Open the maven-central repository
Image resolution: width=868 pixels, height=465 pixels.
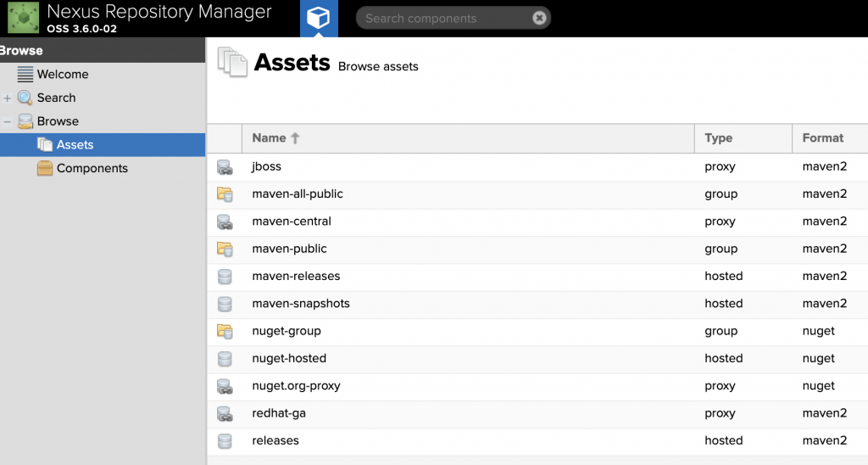pos(292,221)
